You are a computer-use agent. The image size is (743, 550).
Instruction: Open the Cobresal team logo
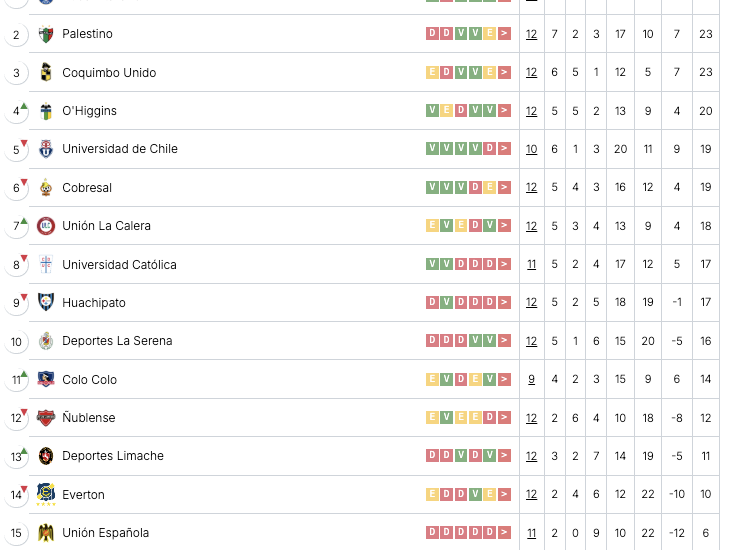pos(46,188)
